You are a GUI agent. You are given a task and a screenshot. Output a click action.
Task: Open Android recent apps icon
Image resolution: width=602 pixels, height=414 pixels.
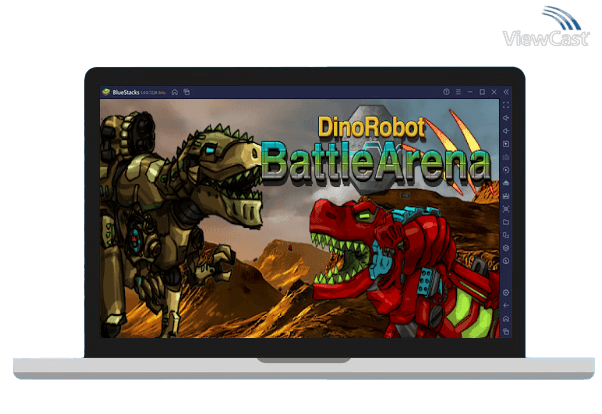[506, 332]
